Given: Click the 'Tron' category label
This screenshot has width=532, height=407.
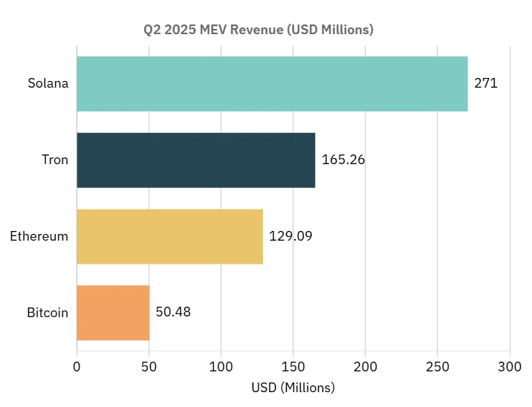Looking at the screenshot, I should coord(55,160).
